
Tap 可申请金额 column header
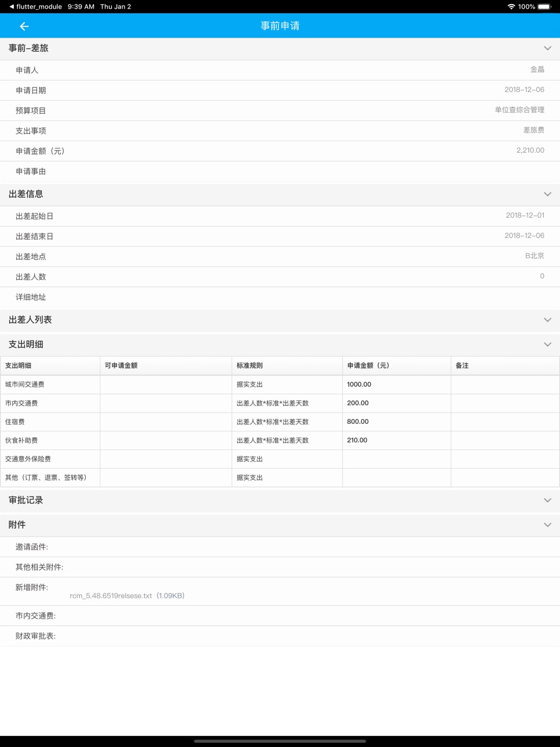(x=166, y=365)
